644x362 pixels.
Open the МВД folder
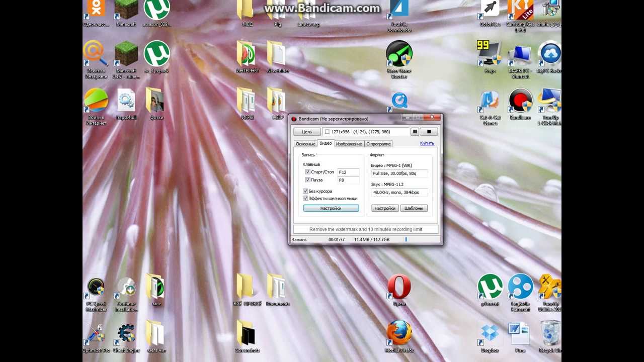pyautogui.click(x=248, y=14)
